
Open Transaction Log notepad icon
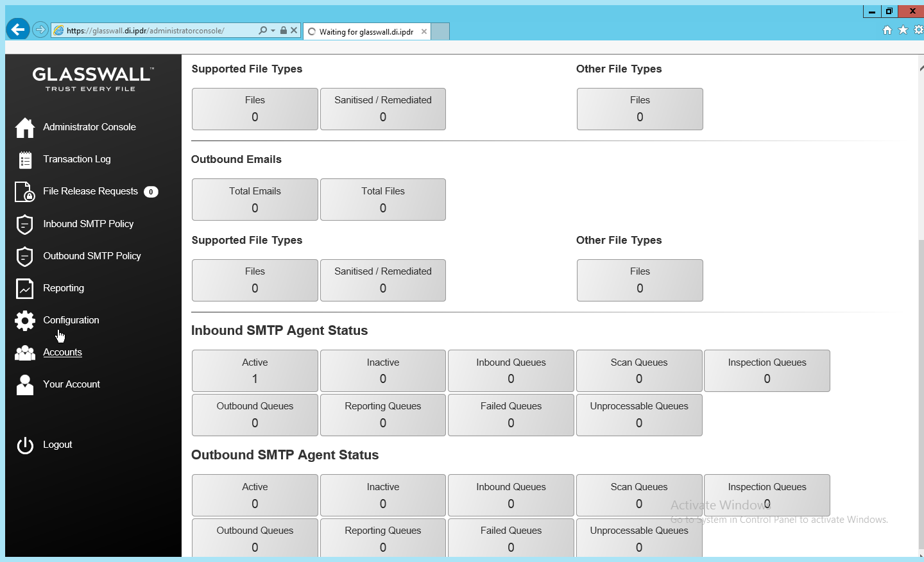pyautogui.click(x=25, y=160)
